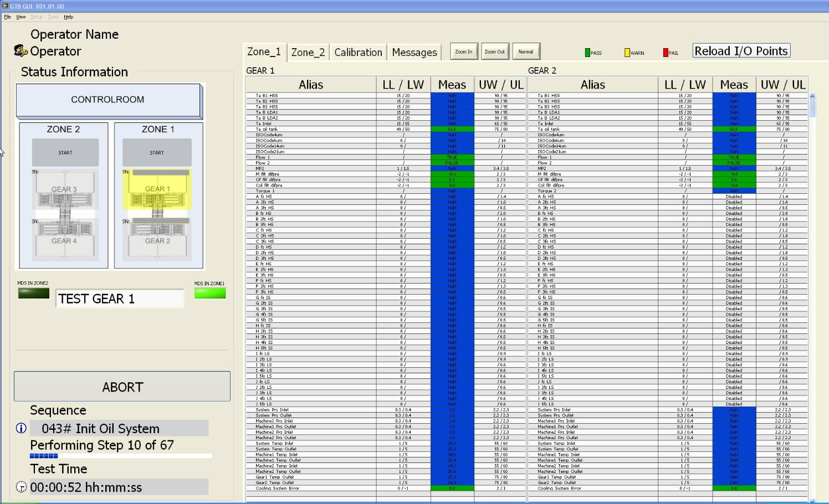Click the GTB GUI title bar icon

tap(5, 6)
